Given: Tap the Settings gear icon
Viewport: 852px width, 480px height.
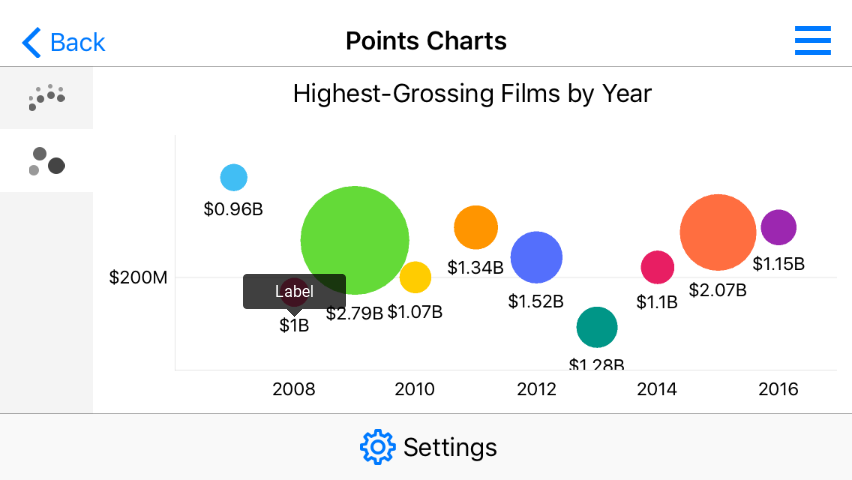Looking at the screenshot, I should pos(377,447).
